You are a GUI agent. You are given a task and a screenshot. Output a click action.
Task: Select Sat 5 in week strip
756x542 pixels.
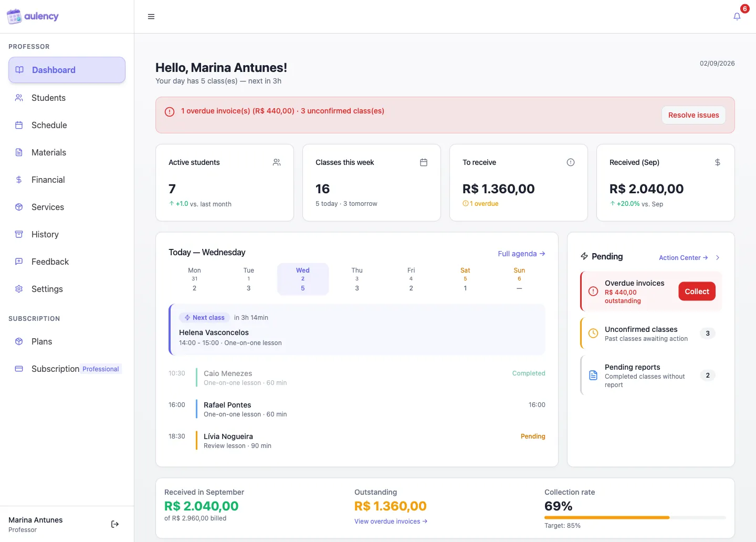(x=465, y=279)
